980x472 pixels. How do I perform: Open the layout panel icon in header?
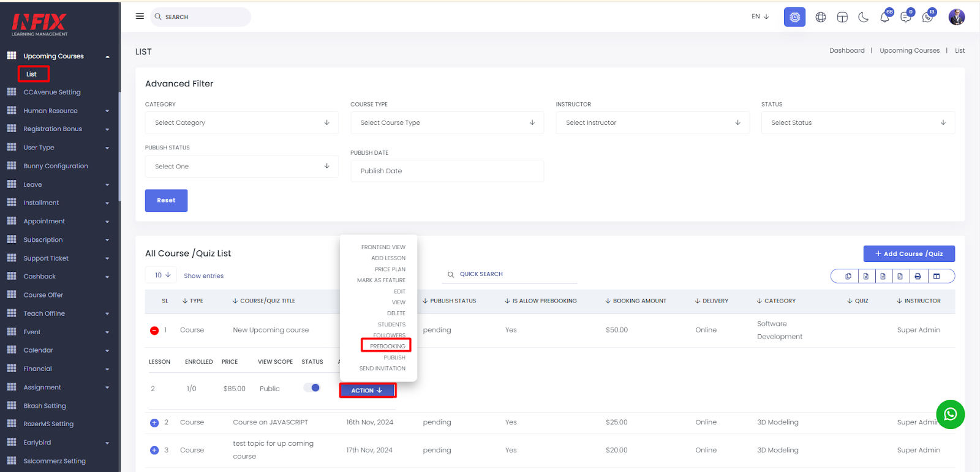click(842, 17)
